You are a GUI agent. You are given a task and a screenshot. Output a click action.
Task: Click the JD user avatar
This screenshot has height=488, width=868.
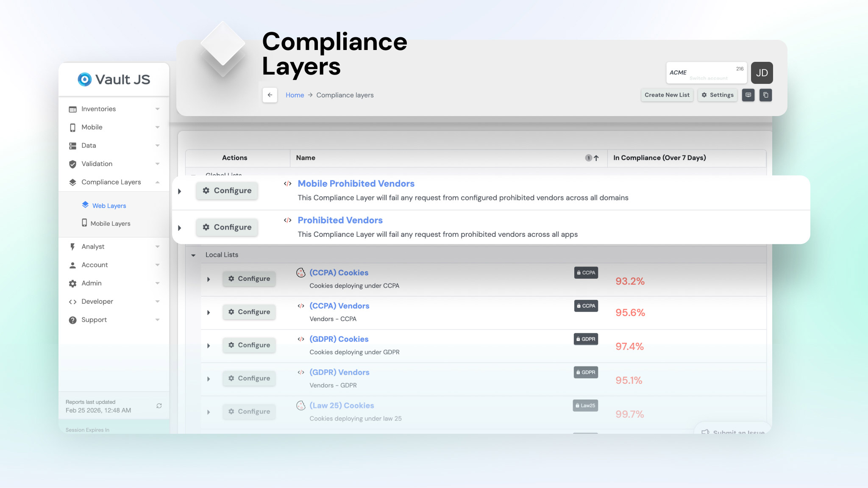pyautogui.click(x=762, y=73)
